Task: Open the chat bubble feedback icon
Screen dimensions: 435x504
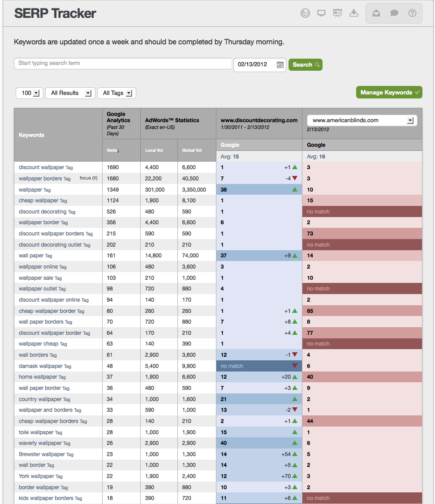Action: pyautogui.click(x=394, y=13)
